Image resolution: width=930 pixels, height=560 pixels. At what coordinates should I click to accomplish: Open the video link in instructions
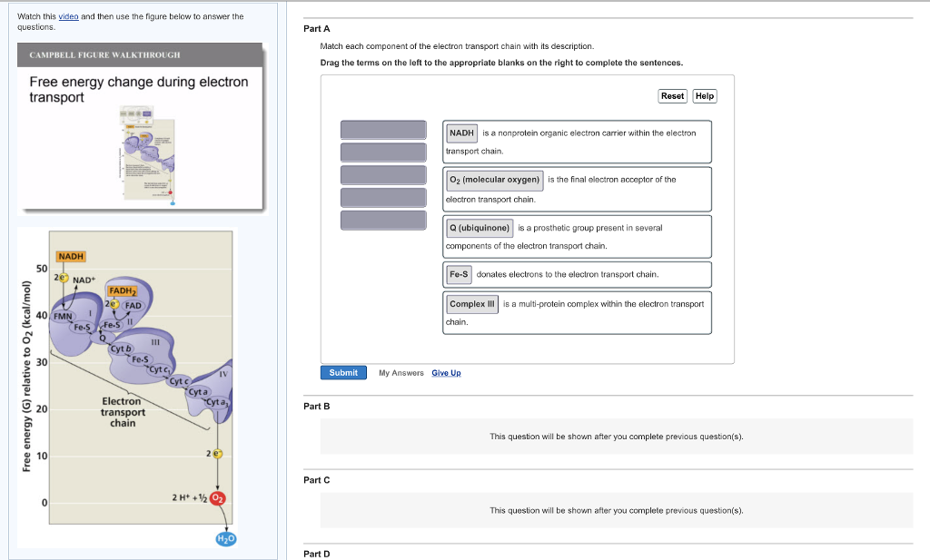pos(68,16)
